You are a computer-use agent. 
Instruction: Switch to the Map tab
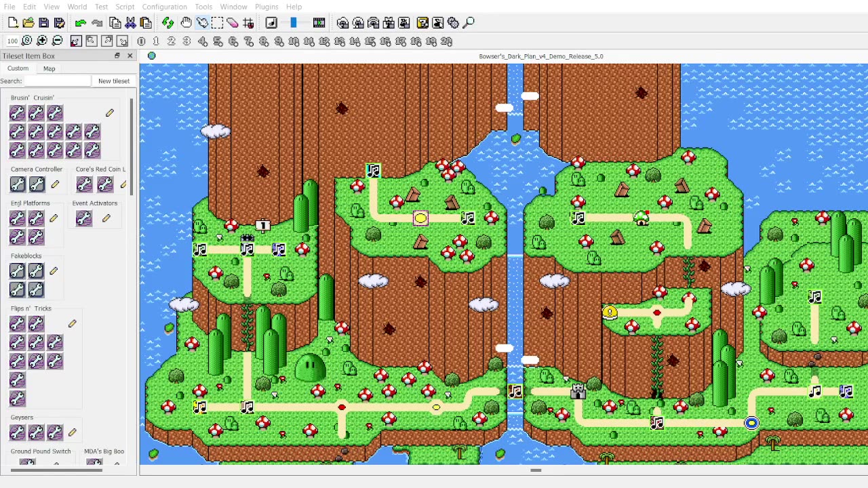[50, 68]
